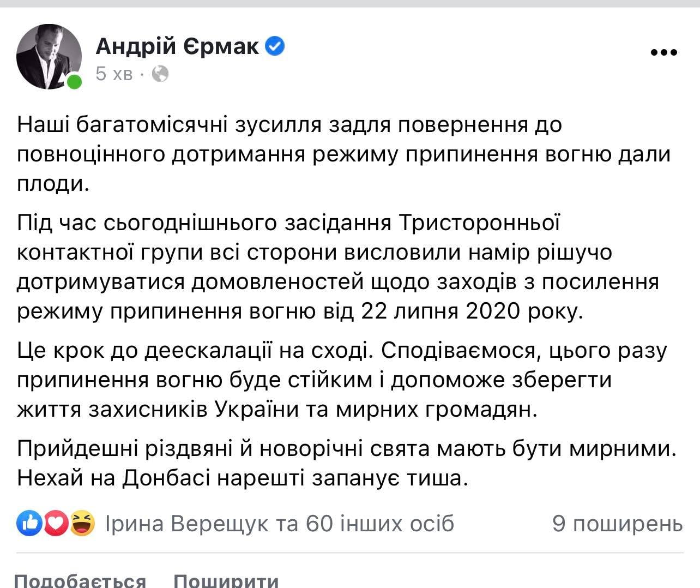Click the globe public-audience icon

[x=160, y=73]
